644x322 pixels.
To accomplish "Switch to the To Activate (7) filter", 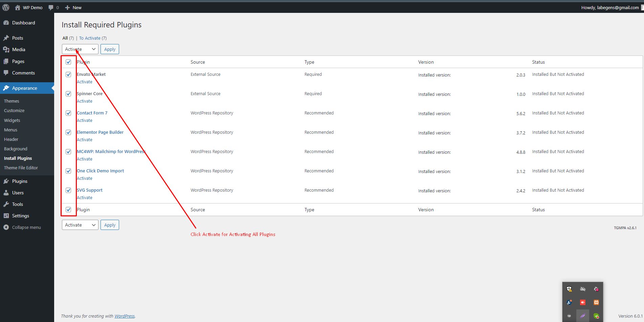I will [x=93, y=38].
